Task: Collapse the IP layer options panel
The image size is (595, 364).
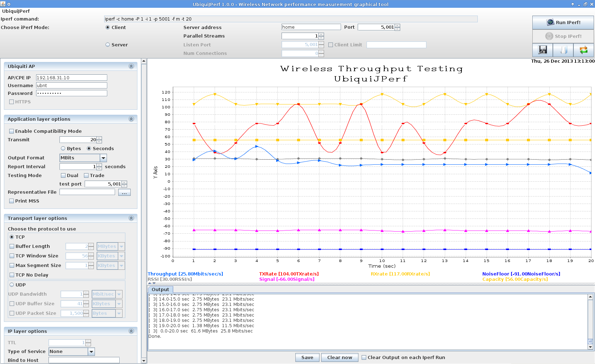Action: (131, 331)
